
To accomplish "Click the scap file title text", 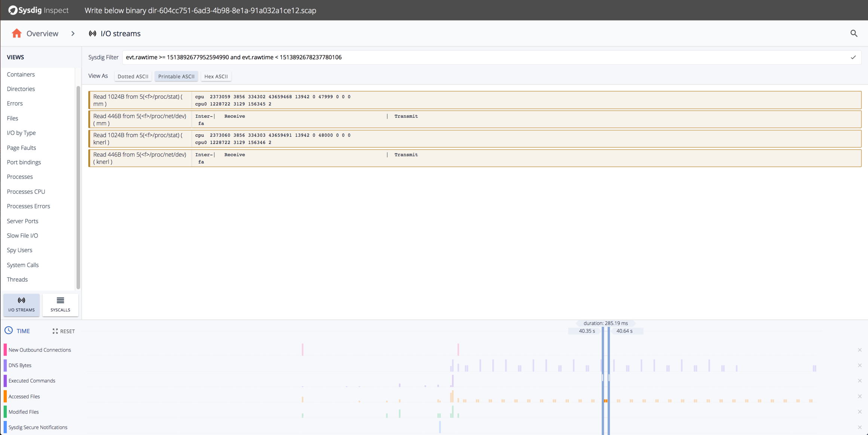I will [200, 10].
